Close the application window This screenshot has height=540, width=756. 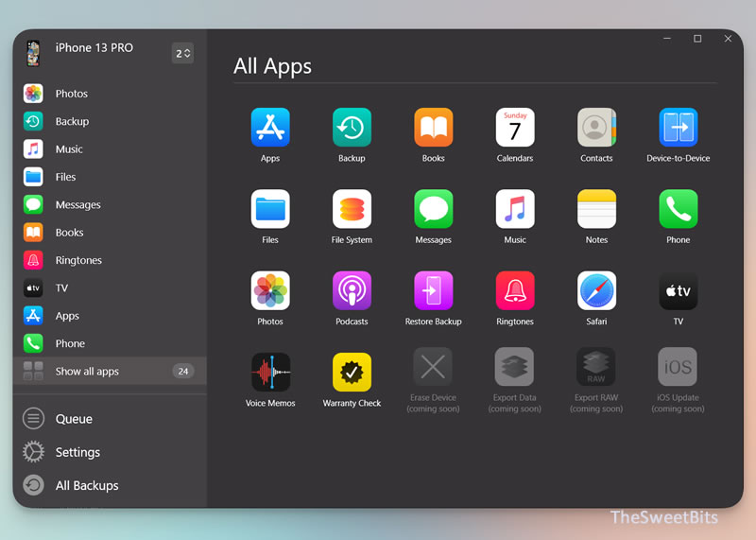(728, 39)
